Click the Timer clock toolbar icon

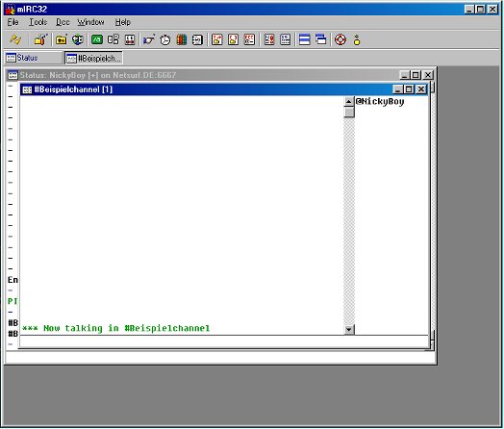point(165,39)
